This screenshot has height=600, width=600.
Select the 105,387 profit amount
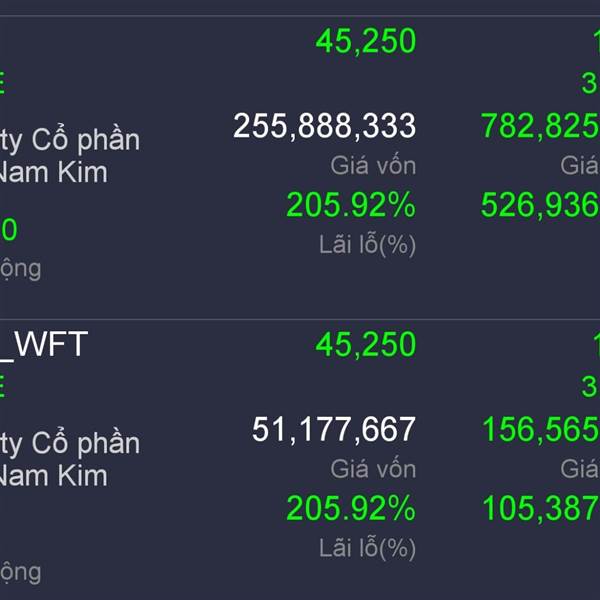(x=541, y=508)
